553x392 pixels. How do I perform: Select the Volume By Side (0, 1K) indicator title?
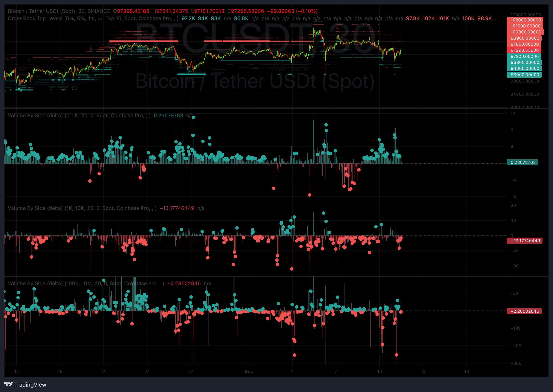[35, 116]
